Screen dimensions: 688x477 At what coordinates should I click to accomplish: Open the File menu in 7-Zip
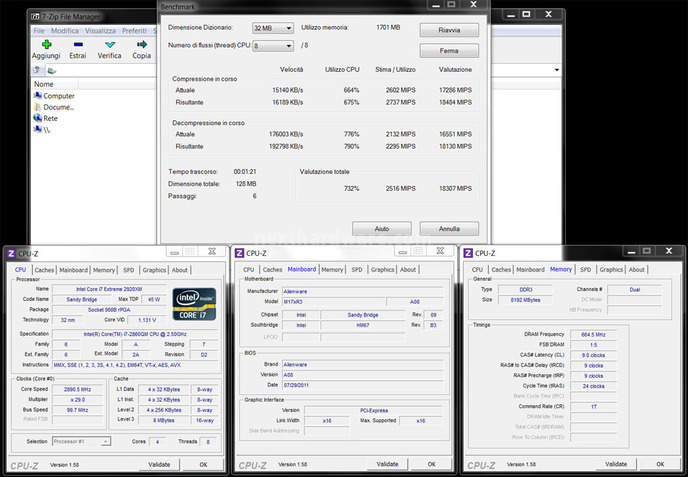pos(39,31)
